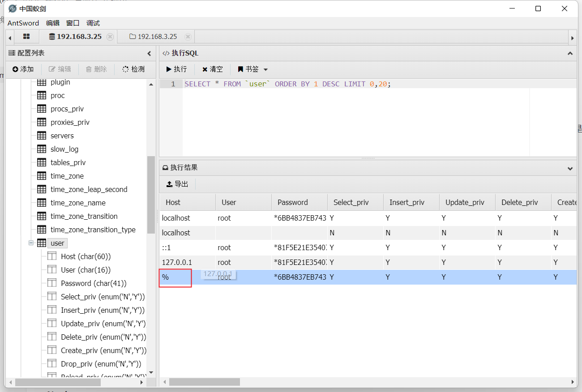582x392 pixels.
Task: Click the grid home tab icon
Action: (26, 37)
